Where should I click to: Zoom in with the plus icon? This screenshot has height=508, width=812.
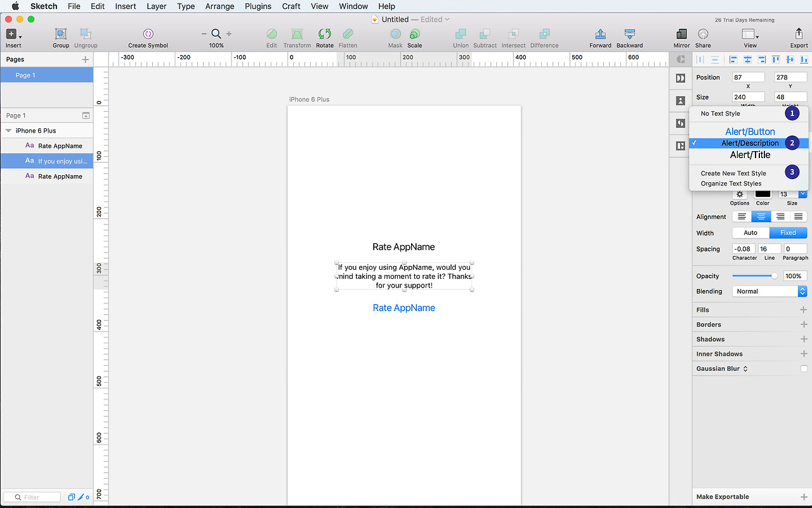click(229, 34)
